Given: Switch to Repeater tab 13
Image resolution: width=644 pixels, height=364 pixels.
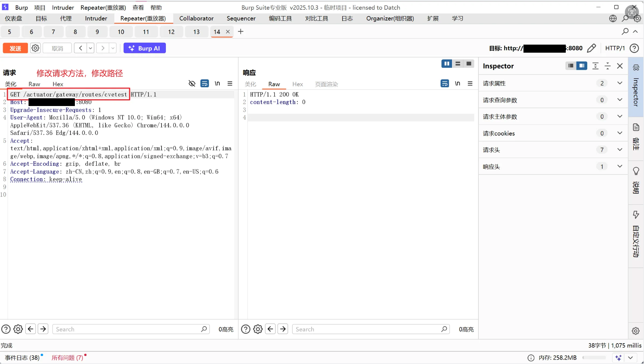Looking at the screenshot, I should pos(196,32).
